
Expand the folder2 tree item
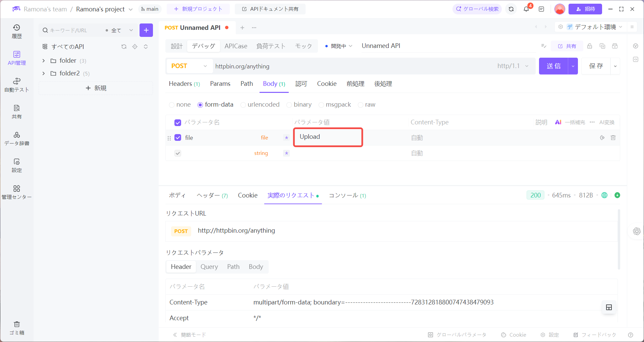44,73
